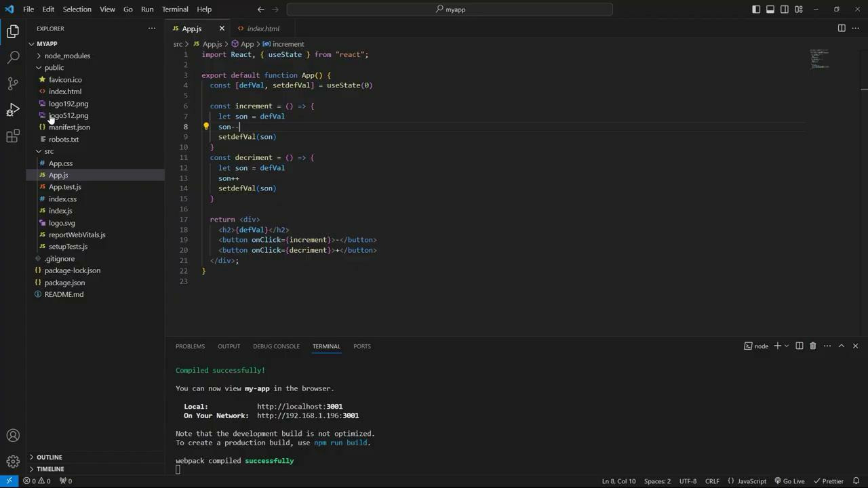
Task: Collapse the public folder
Action: [54, 67]
